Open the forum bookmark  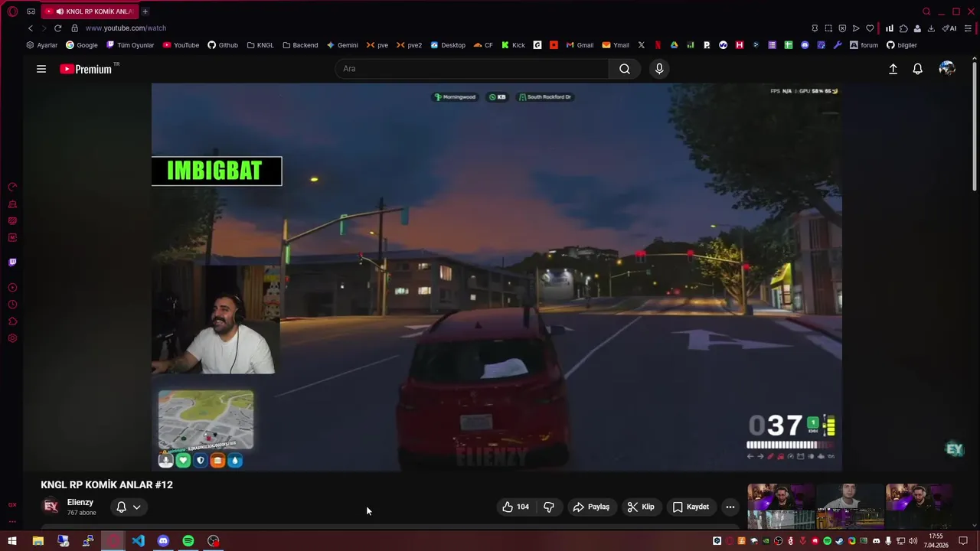pos(864,45)
